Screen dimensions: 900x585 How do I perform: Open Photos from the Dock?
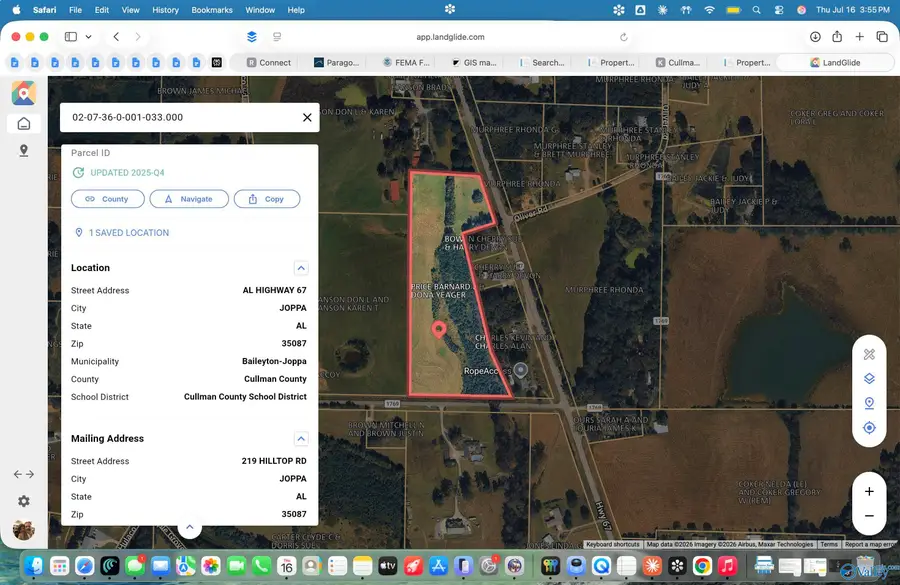pyautogui.click(x=211, y=566)
